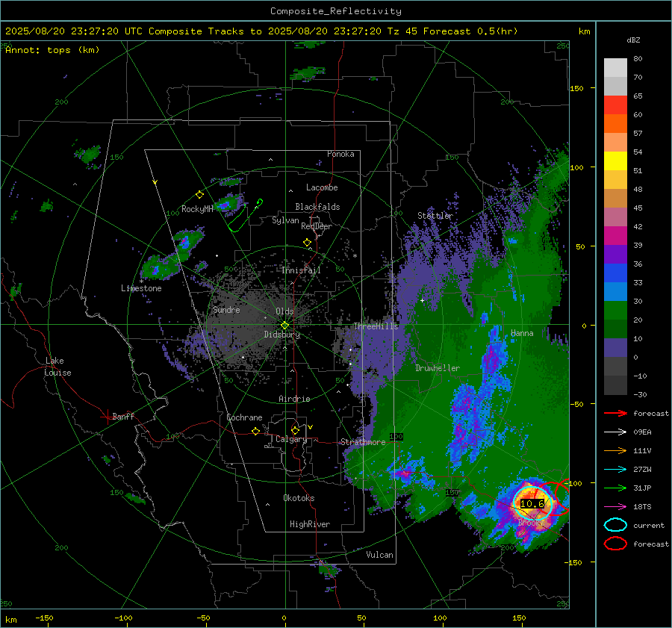Select the yellow diamond marker near RockyMH

click(199, 195)
